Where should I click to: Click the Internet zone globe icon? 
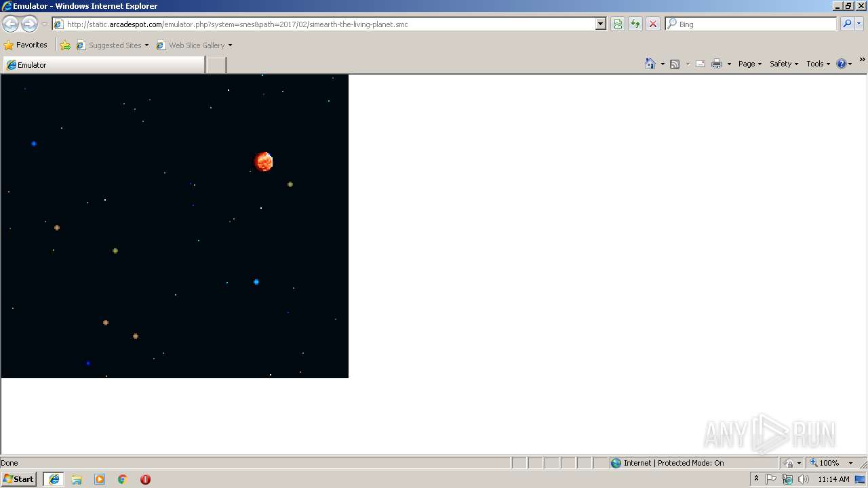click(616, 463)
